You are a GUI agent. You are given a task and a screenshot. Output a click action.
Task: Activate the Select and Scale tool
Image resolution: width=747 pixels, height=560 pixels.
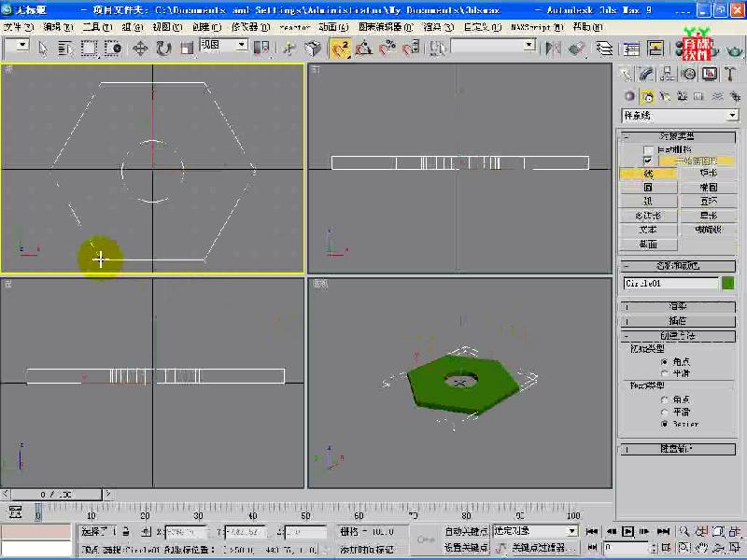click(x=187, y=49)
